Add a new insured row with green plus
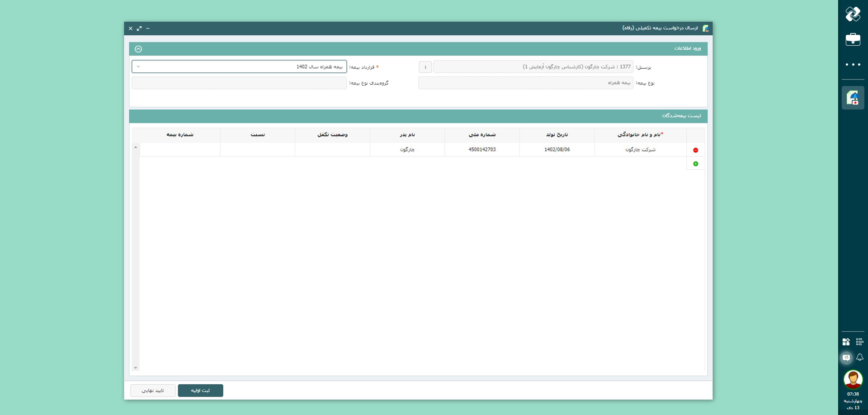The image size is (868, 415). point(695,164)
